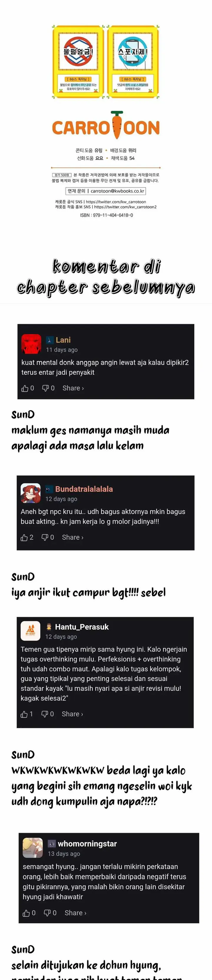Image resolution: width=212 pixels, height=980 pixels.
Task: Open Share menu on Hantu_Perasuk's comment
Action: (72, 714)
